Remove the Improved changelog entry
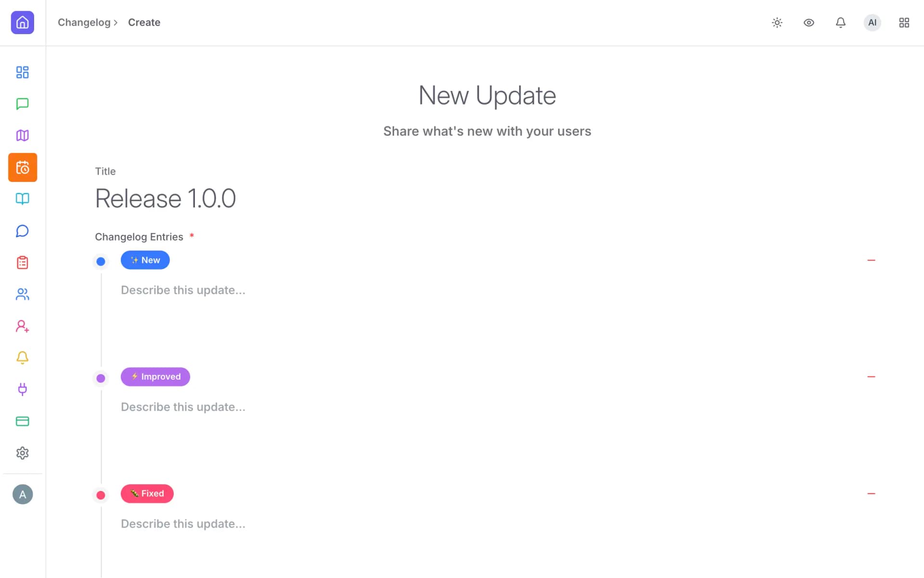The width and height of the screenshot is (924, 578). pyautogui.click(x=872, y=376)
